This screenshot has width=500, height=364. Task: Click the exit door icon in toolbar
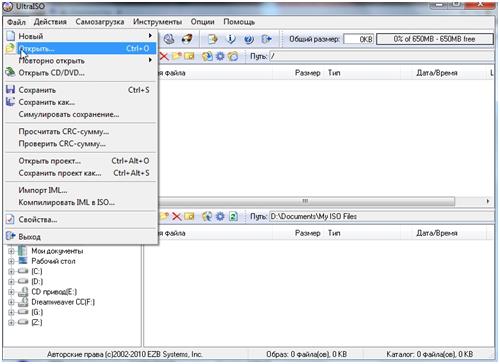[x=267, y=39]
